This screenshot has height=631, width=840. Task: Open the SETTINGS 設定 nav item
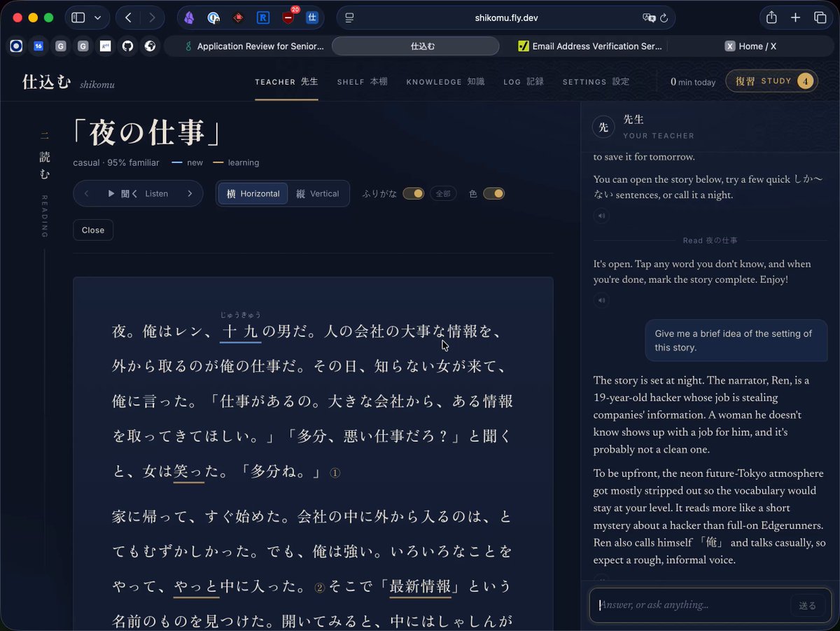596,82
